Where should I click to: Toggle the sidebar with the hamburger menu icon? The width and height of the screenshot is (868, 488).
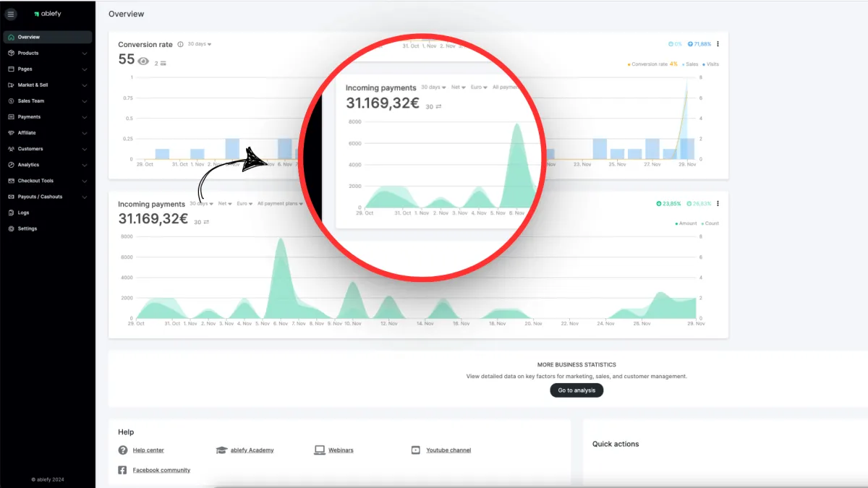[11, 14]
